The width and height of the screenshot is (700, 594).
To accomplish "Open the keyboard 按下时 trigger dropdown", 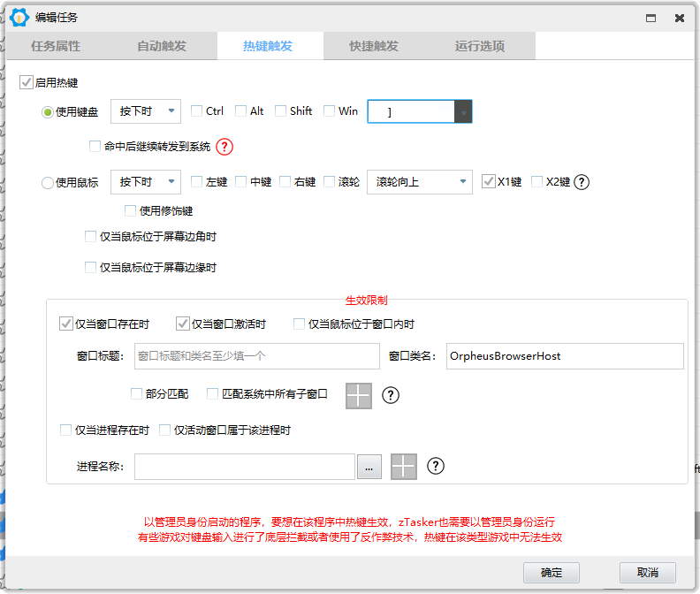I will 146,111.
